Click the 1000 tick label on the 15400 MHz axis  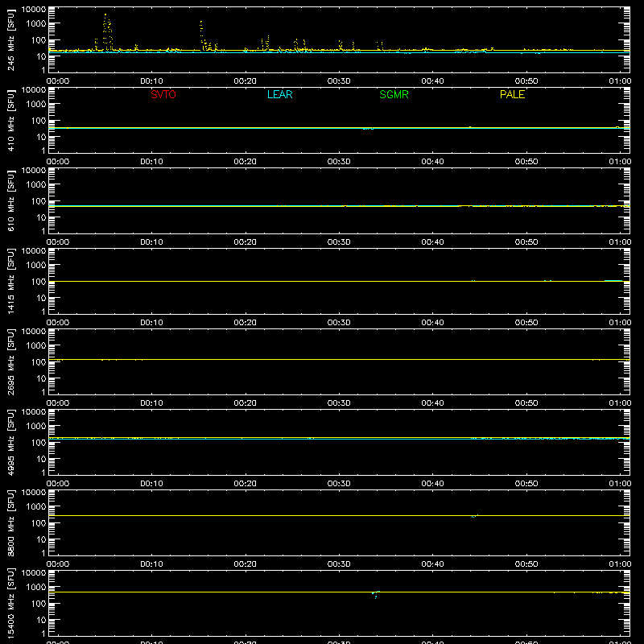[36, 588]
